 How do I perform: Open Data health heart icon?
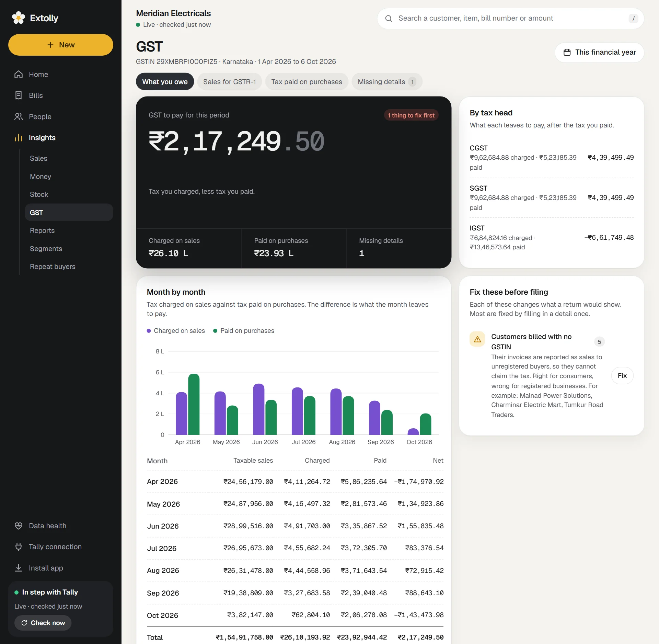coord(19,526)
